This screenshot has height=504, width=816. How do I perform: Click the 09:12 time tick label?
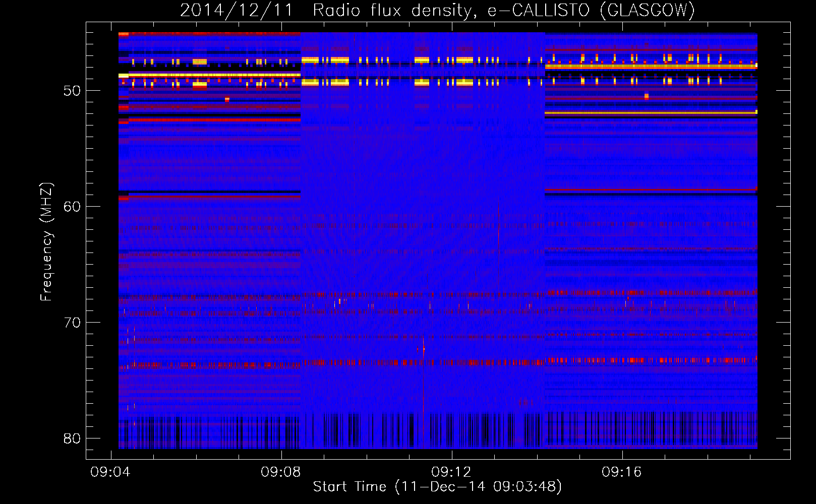coord(451,472)
